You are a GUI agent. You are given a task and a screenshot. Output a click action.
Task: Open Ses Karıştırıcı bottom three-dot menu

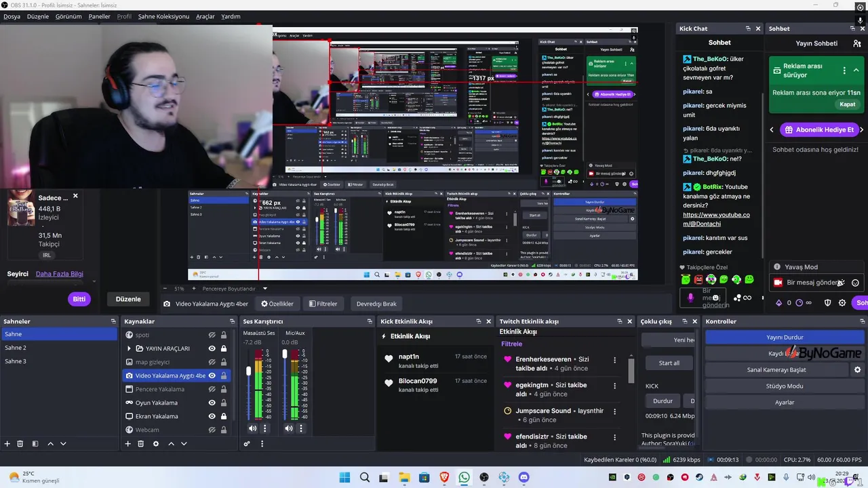[x=262, y=444]
